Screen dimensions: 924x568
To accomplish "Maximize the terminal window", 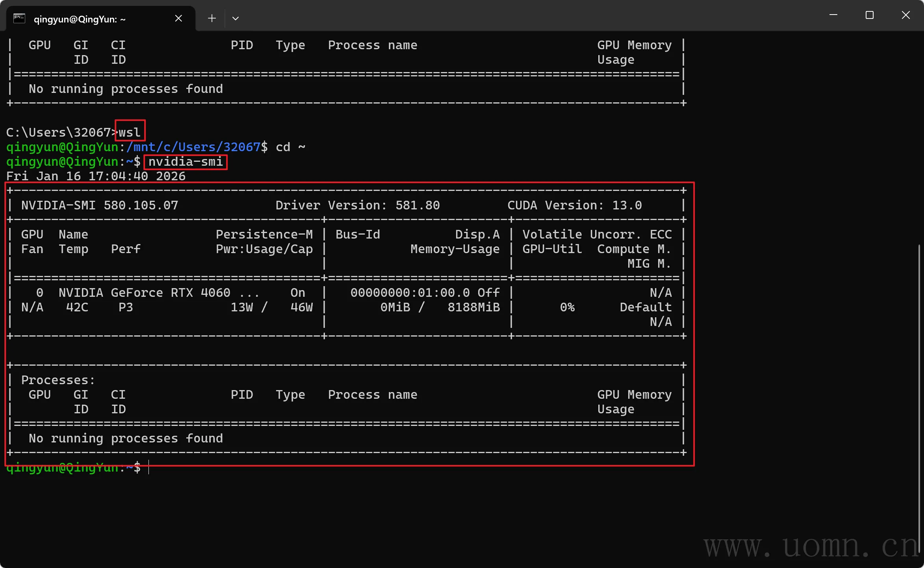I will click(x=870, y=15).
